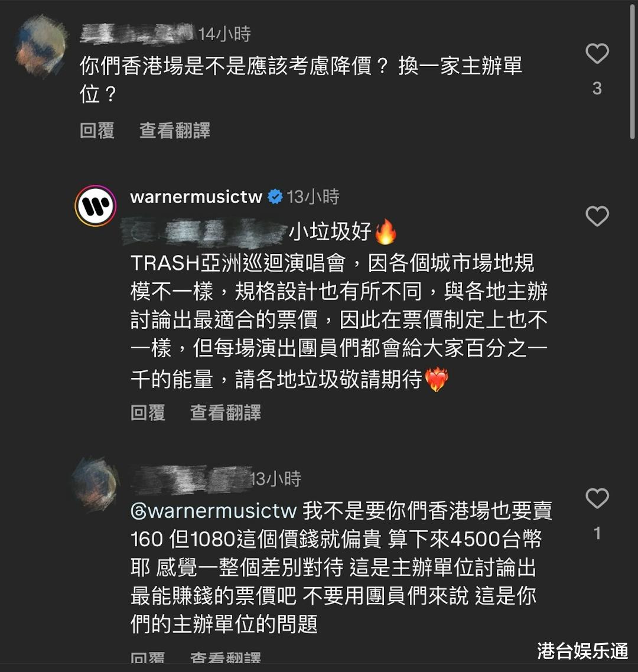Click 查看翻譯 under the last comment
Image resolution: width=638 pixels, height=672 pixels.
coord(226,658)
